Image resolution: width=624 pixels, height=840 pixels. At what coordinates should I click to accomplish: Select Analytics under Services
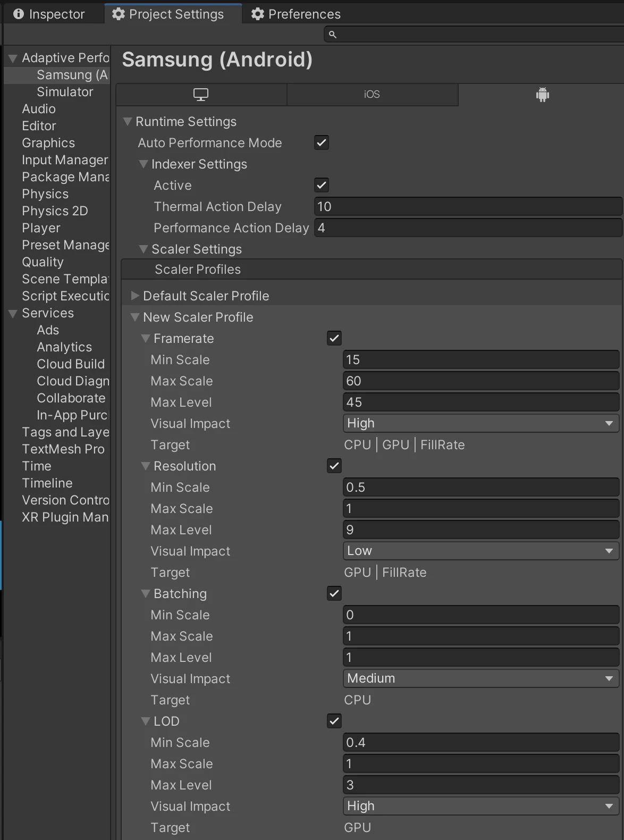click(64, 347)
